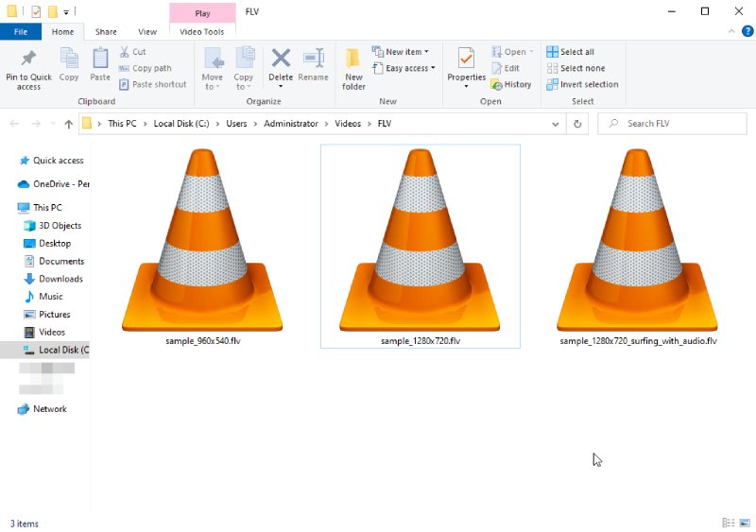This screenshot has height=532, width=756.
Task: Click the Play contextual tab header
Action: pos(202,13)
